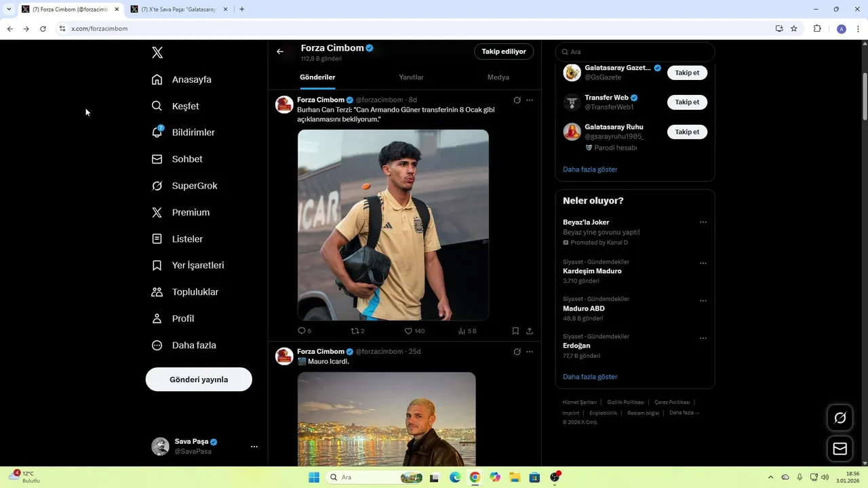Bookmark the Burhan Can Terzi post

click(x=515, y=331)
